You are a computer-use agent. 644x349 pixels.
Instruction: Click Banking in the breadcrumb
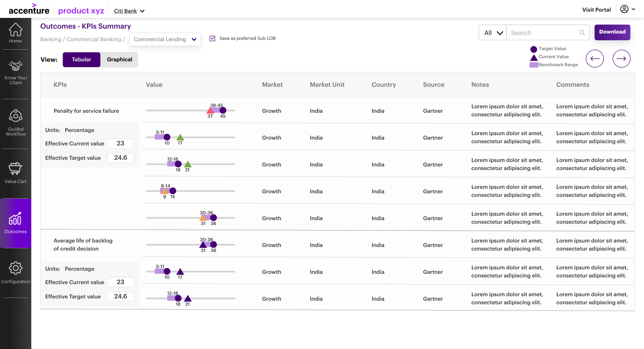51,39
